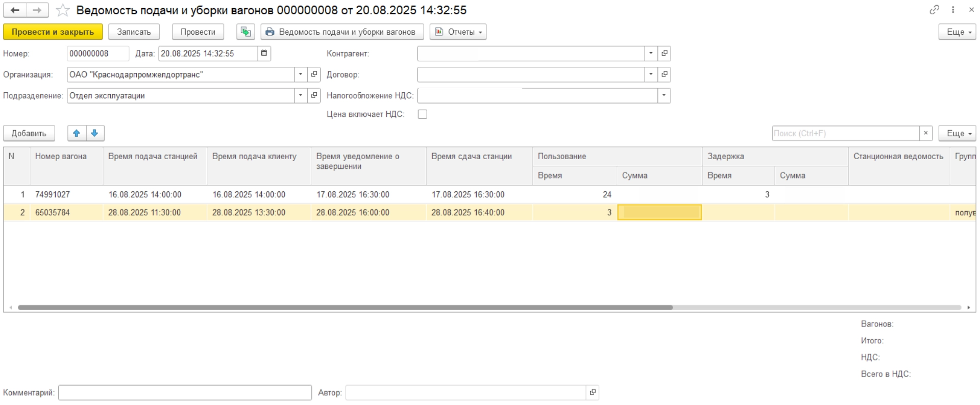The width and height of the screenshot is (980, 405).
Task: Open Контрагент record via open icon
Action: [x=664, y=54]
